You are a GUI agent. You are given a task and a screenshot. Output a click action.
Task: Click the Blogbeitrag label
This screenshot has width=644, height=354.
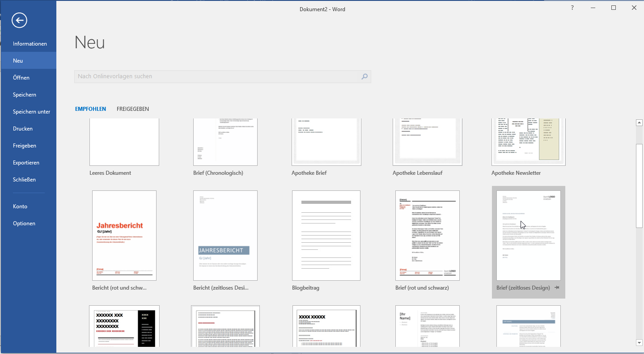[306, 288]
